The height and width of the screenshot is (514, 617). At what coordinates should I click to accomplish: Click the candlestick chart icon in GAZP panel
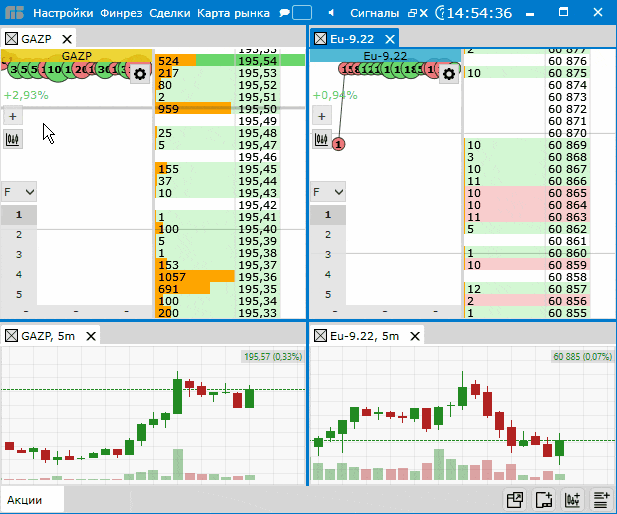tap(14, 139)
